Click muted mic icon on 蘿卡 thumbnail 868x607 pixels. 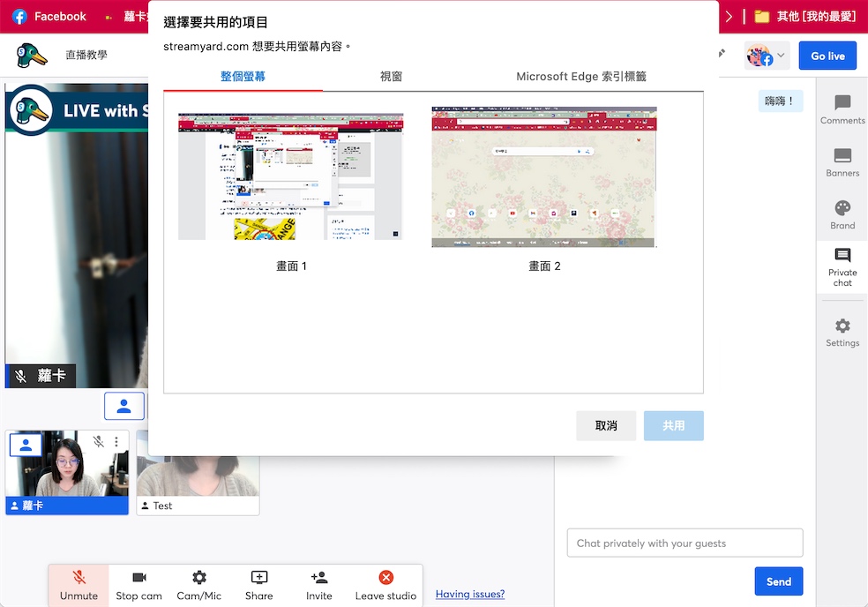(x=99, y=441)
